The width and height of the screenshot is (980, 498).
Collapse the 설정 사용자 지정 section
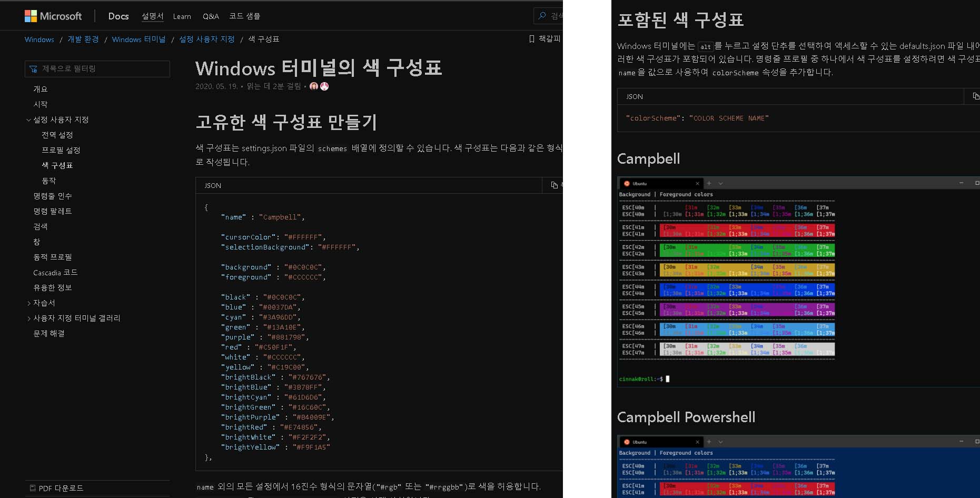coord(28,120)
